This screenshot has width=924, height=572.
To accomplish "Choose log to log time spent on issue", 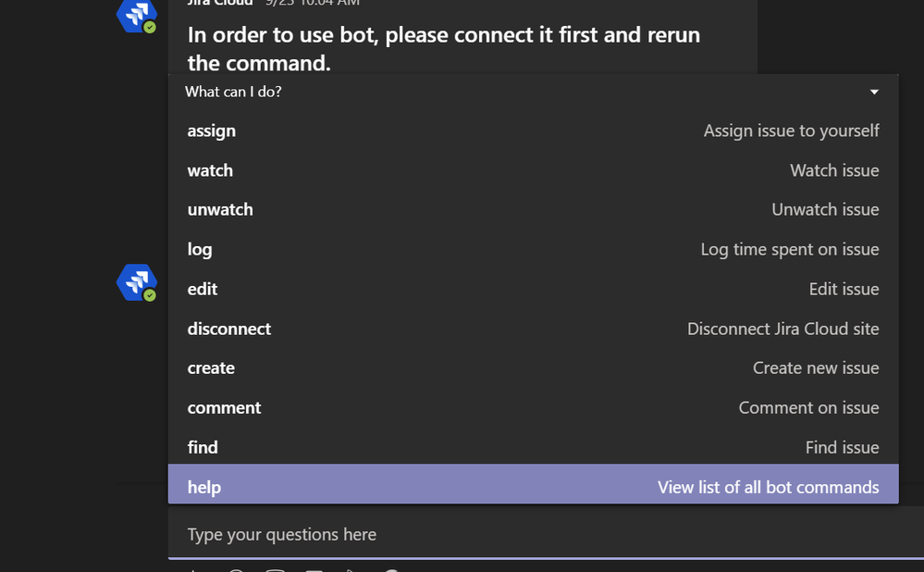I will point(202,249).
